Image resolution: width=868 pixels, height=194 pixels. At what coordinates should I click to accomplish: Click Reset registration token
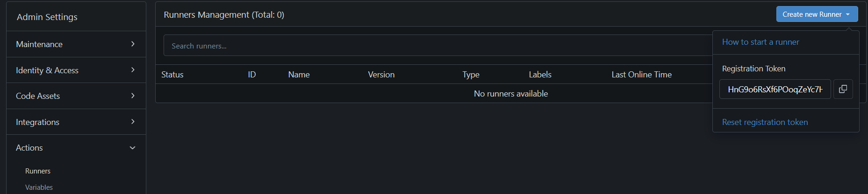point(765,122)
